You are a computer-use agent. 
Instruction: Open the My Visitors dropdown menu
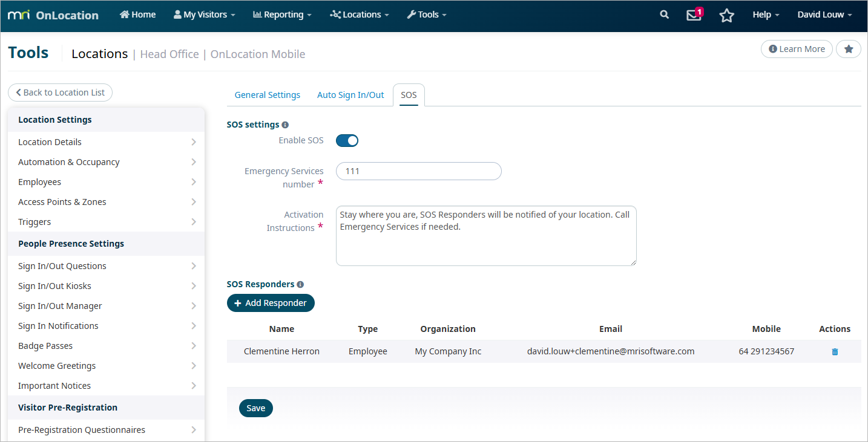tap(204, 15)
